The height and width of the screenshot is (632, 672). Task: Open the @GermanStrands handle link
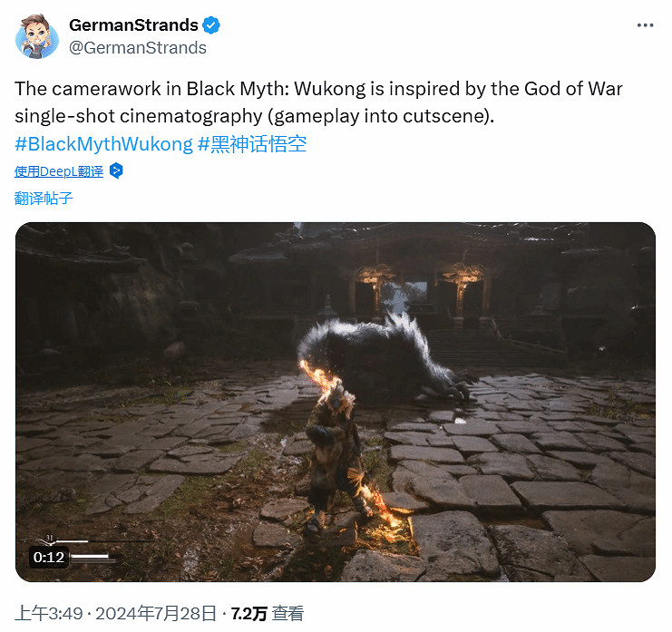[x=138, y=47]
